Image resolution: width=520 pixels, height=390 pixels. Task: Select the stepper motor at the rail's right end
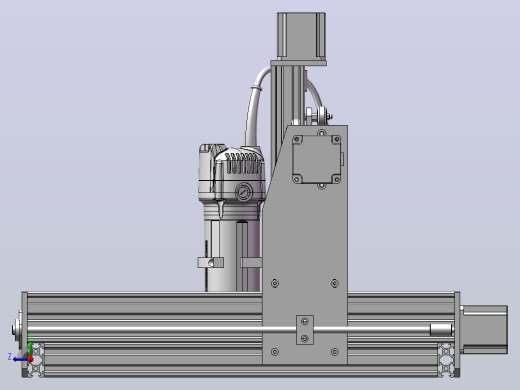point(484,329)
